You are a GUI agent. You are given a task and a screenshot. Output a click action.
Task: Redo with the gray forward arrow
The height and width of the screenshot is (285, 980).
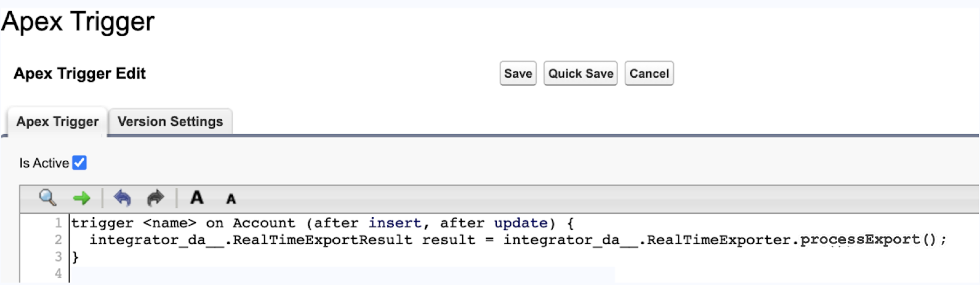[x=155, y=198]
